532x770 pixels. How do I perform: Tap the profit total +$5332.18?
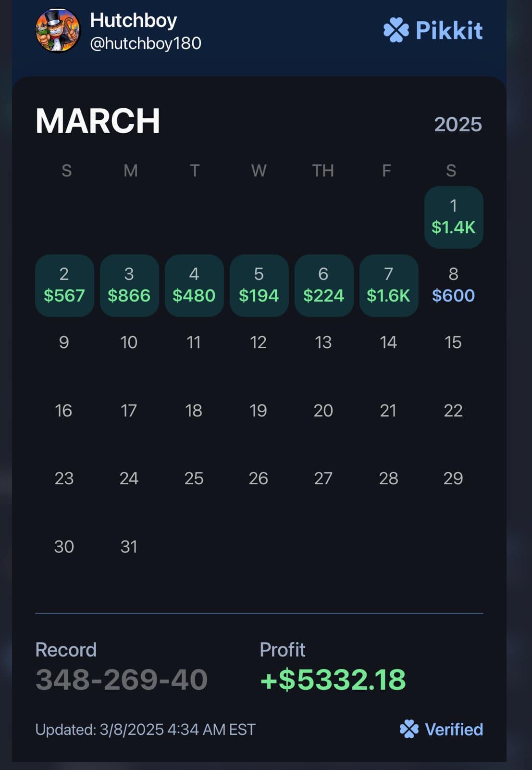[333, 680]
